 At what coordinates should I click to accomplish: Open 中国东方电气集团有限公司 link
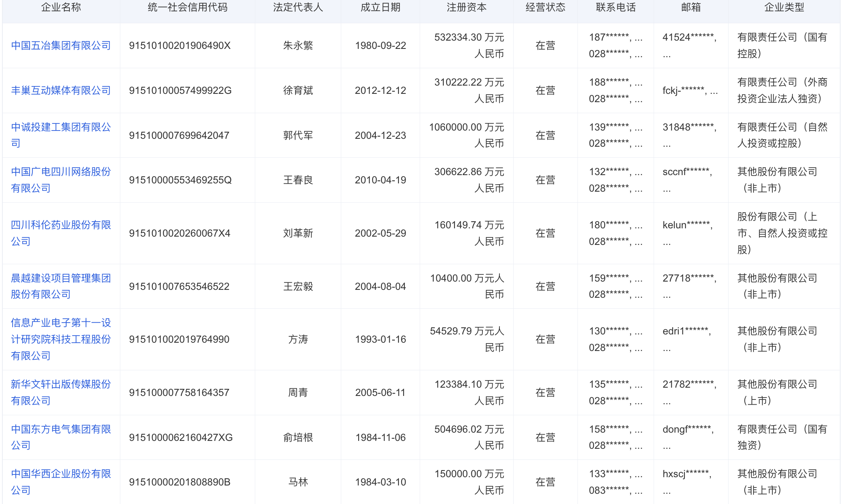coord(61,437)
